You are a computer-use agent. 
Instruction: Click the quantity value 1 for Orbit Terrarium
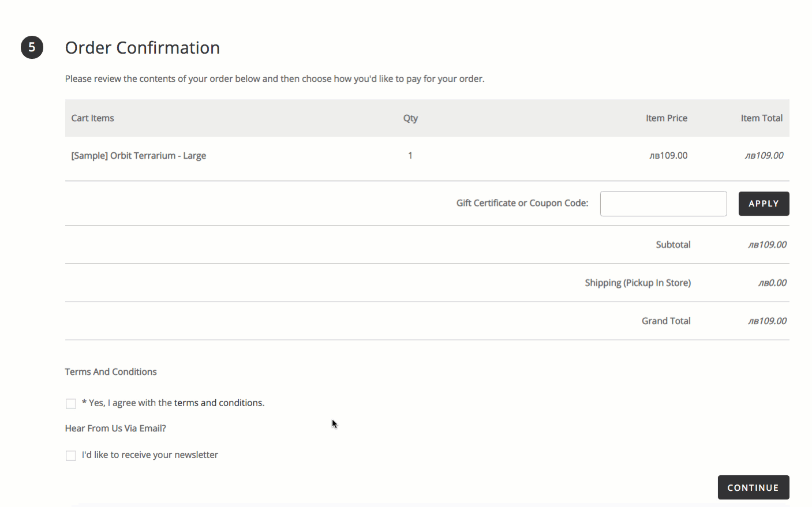point(410,155)
